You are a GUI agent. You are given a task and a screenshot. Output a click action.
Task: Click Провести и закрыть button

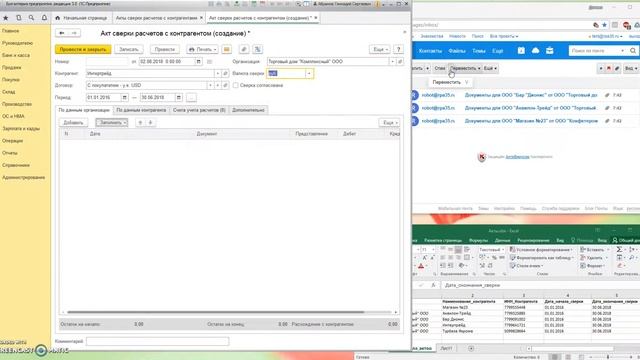(83, 49)
